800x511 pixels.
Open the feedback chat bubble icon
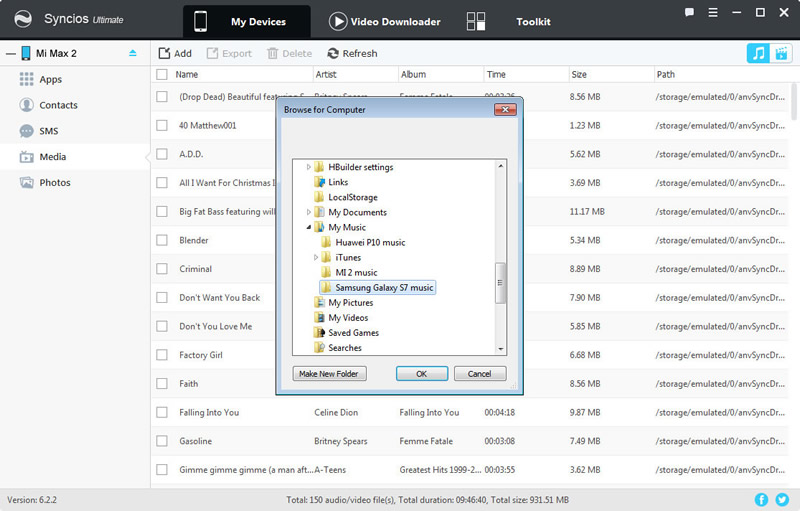pos(689,12)
